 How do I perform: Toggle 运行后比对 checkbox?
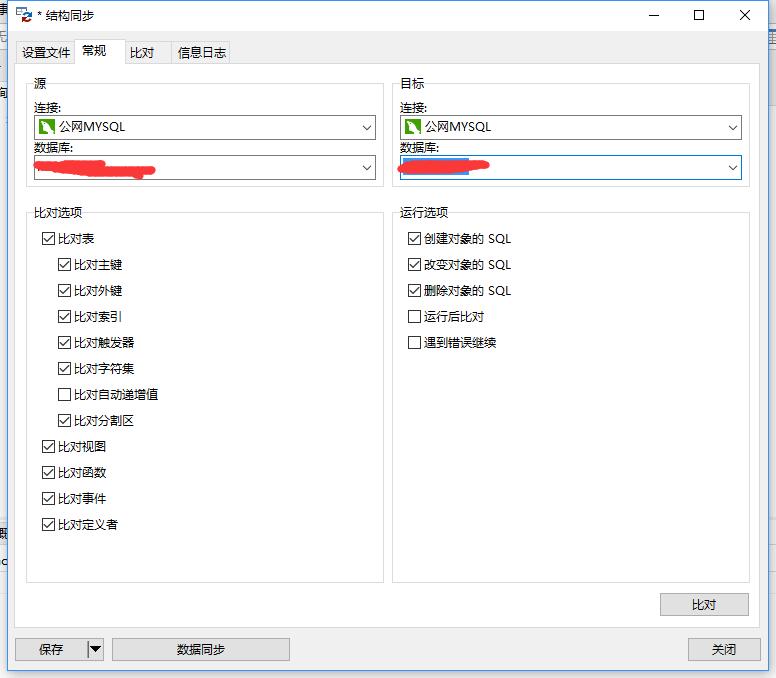click(415, 317)
